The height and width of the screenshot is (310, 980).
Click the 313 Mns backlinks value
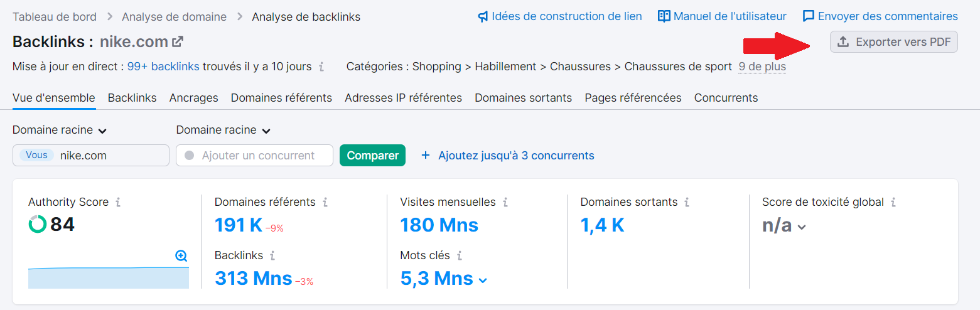pyautogui.click(x=254, y=278)
